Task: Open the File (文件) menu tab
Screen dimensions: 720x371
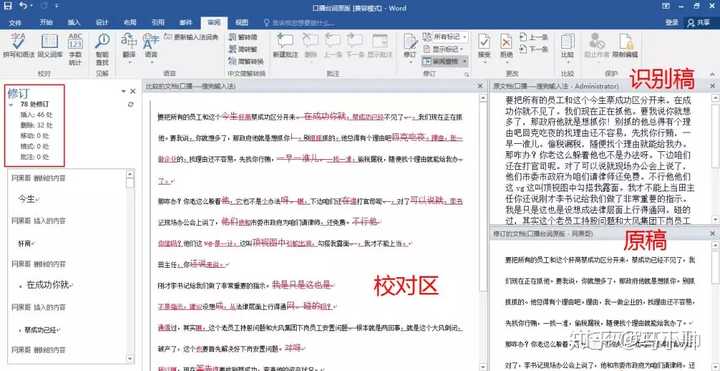Action: point(15,22)
